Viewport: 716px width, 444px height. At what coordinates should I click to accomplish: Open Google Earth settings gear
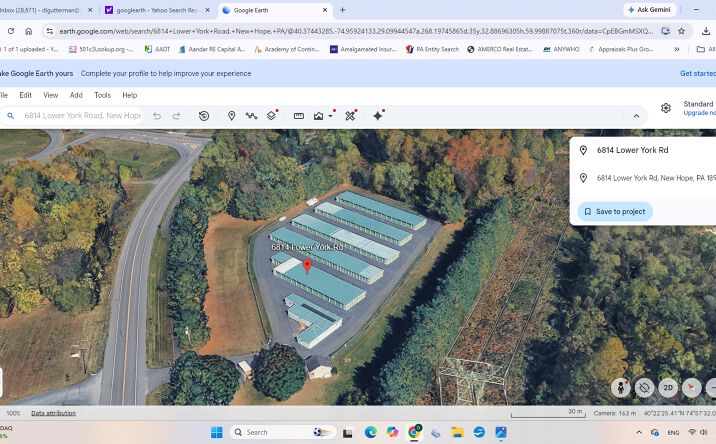point(666,108)
